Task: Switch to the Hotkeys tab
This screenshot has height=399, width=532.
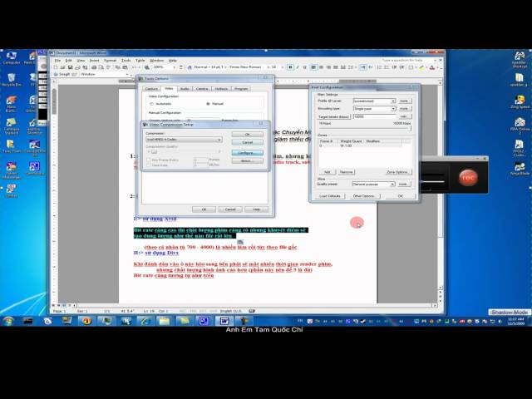Action: [221, 89]
